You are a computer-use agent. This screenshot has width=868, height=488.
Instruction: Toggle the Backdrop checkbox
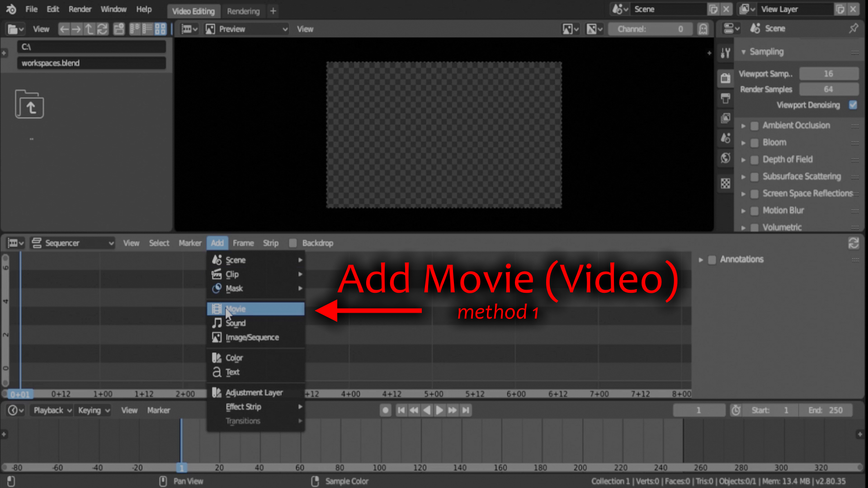pos(293,243)
